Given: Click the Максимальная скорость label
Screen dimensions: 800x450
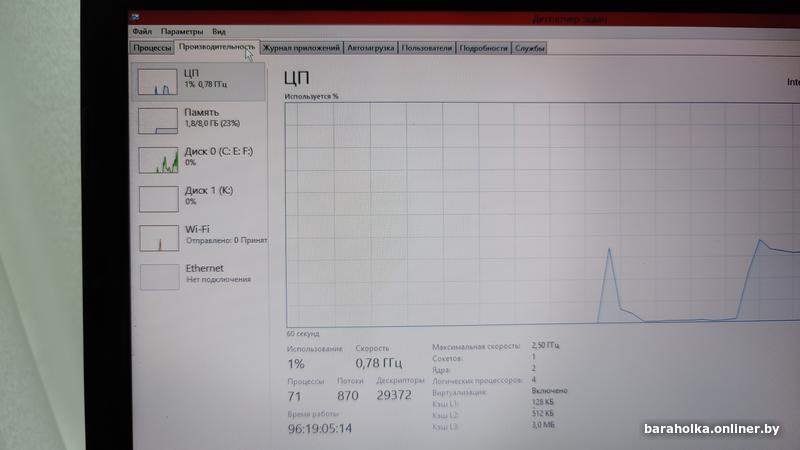Looking at the screenshot, I should tap(476, 346).
